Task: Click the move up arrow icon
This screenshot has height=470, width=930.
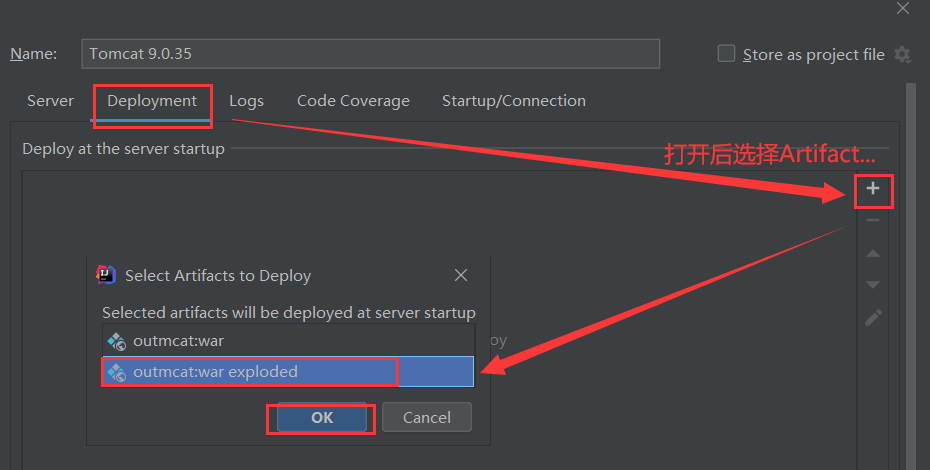Action: pyautogui.click(x=872, y=253)
